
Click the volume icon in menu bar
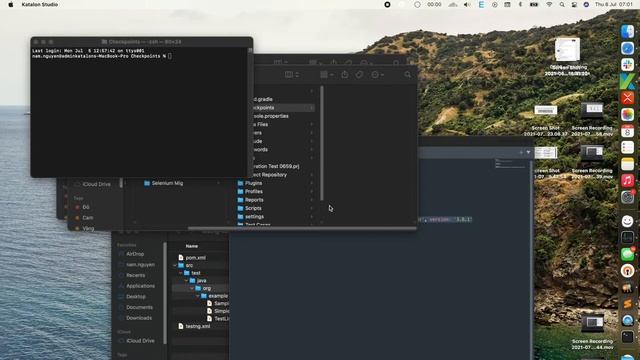pos(467,4)
